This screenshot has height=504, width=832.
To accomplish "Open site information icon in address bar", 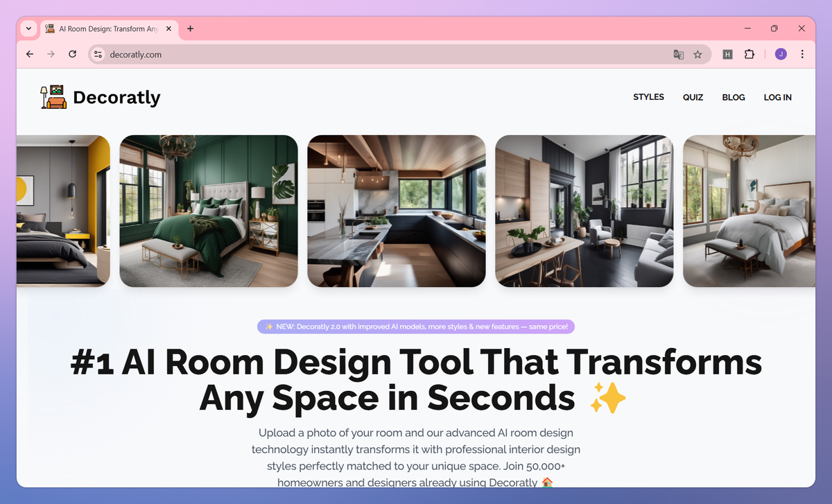I will 98,54.
